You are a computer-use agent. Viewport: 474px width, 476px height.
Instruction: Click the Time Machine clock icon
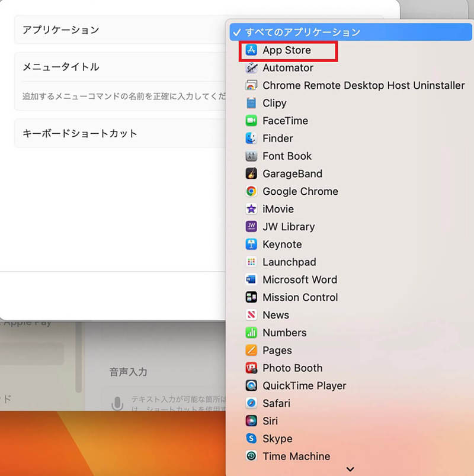[x=251, y=456]
